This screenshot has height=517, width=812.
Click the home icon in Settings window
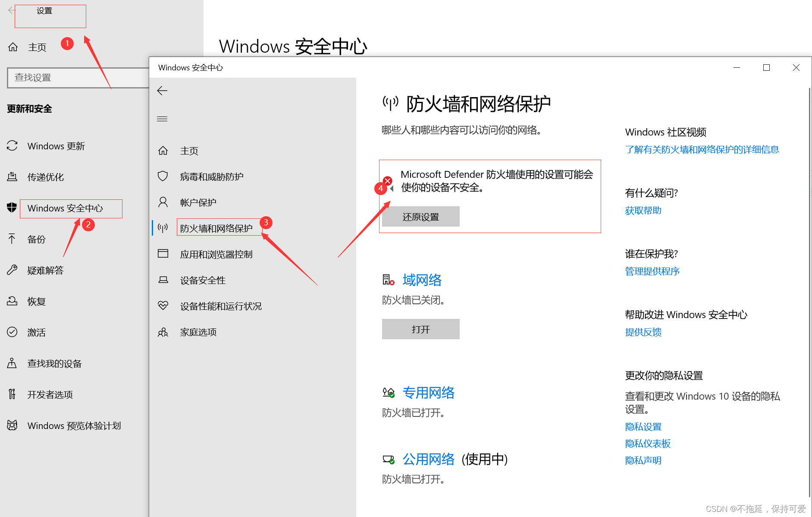[13, 47]
